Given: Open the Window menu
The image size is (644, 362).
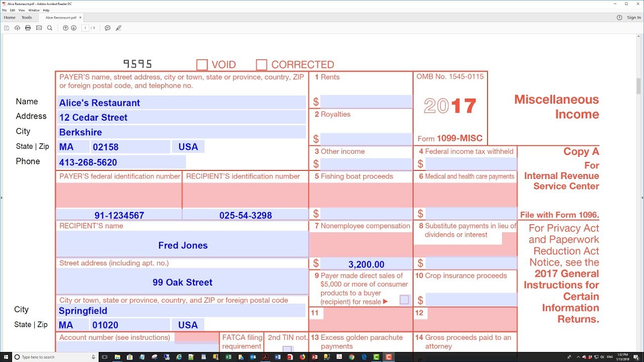Looking at the screenshot, I should [34, 10].
